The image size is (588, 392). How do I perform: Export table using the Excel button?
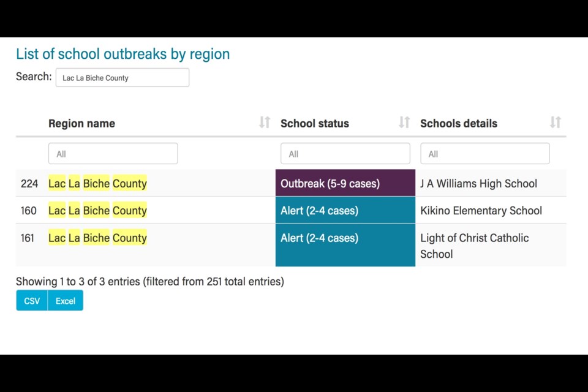click(66, 301)
